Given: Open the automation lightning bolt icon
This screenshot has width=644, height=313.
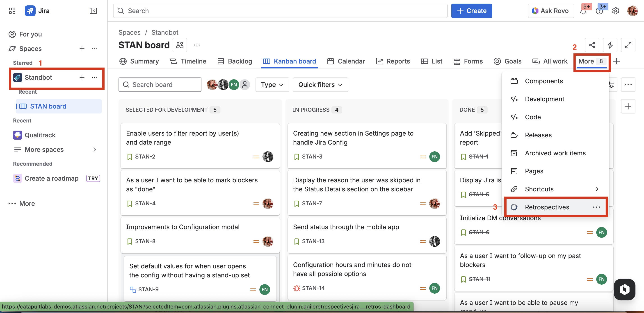Looking at the screenshot, I should (x=610, y=45).
